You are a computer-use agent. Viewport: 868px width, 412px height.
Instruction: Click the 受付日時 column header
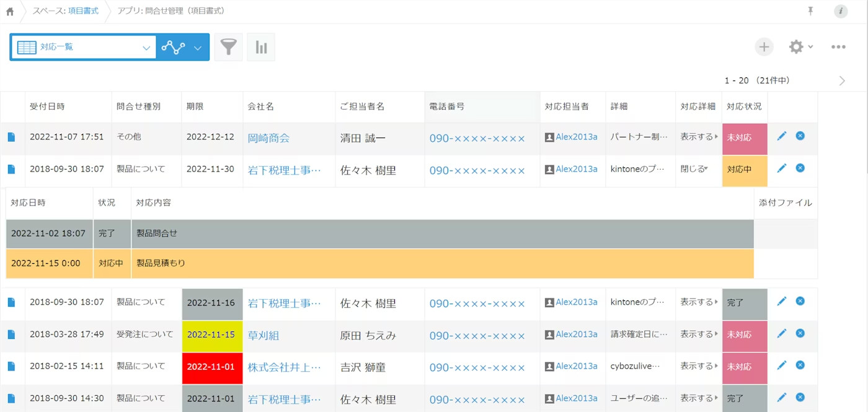(x=47, y=107)
